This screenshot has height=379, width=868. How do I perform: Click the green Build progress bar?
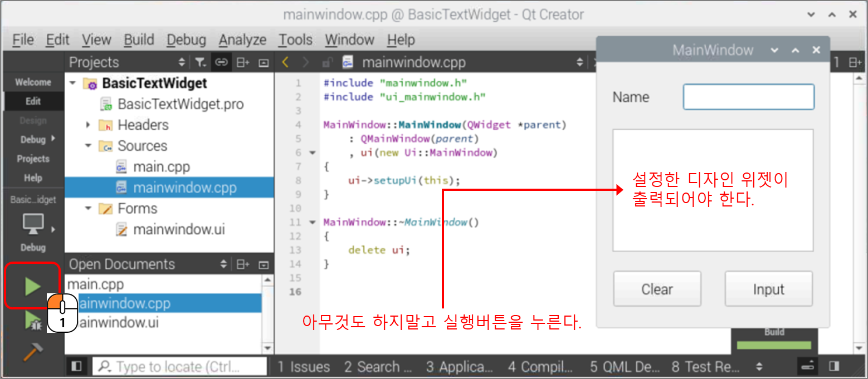pyautogui.click(x=774, y=345)
